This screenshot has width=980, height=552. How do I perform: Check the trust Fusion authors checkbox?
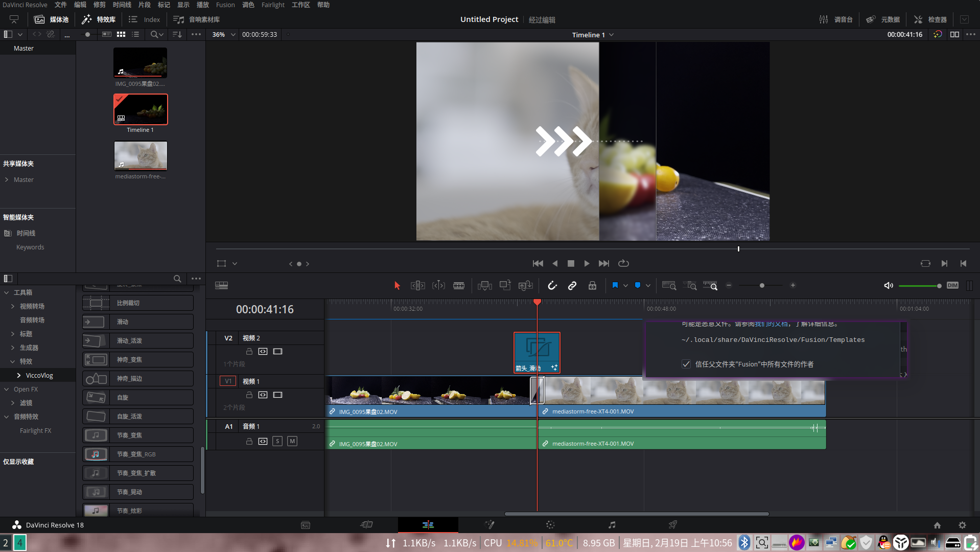(686, 364)
